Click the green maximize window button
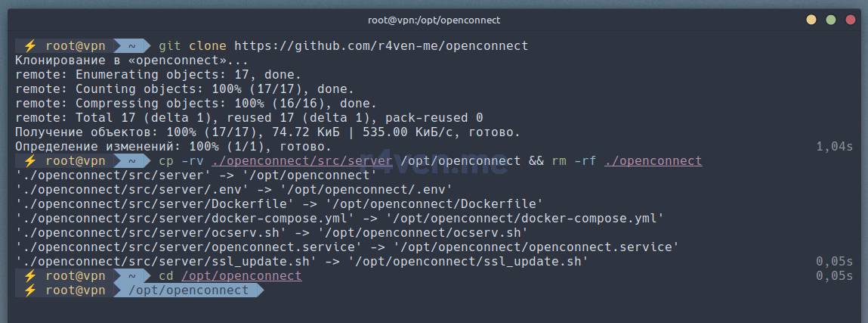Viewport: 868px width, 323px height. tap(831, 20)
